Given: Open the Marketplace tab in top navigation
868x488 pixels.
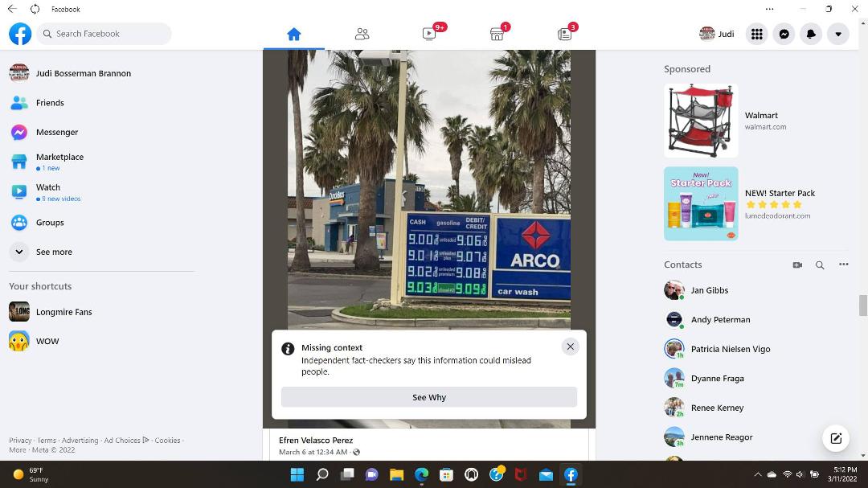Looking at the screenshot, I should pyautogui.click(x=497, y=35).
